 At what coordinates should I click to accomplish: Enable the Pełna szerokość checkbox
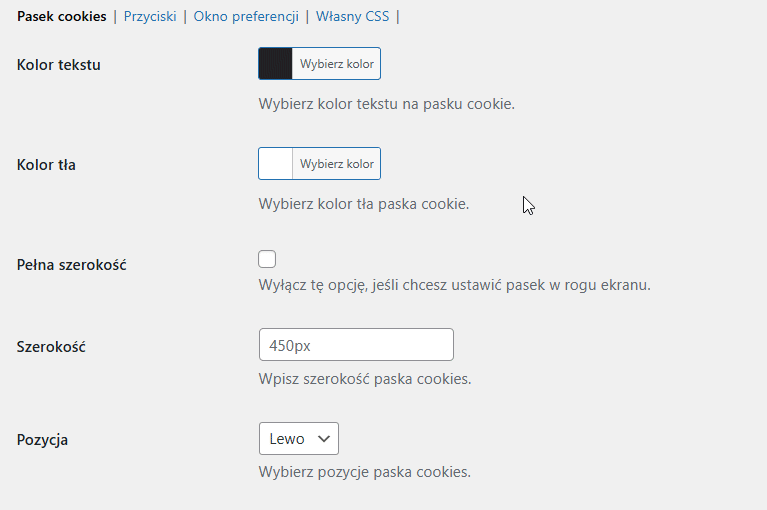pos(267,260)
